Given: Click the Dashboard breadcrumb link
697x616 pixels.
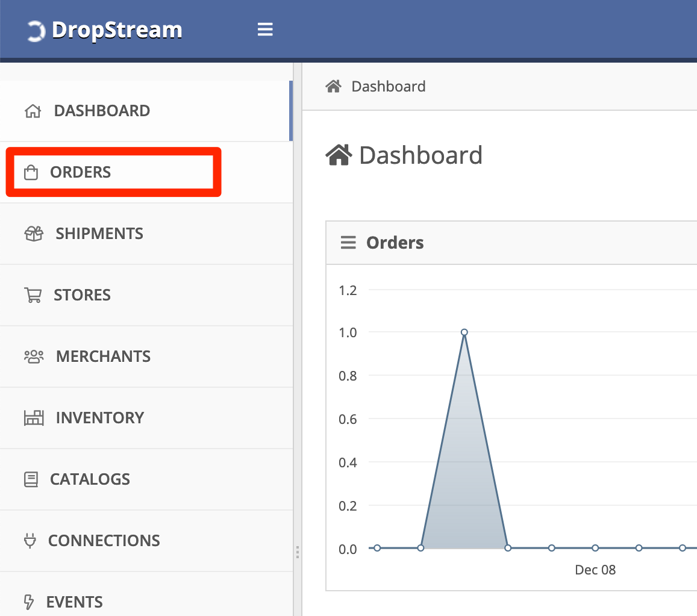Looking at the screenshot, I should point(388,86).
